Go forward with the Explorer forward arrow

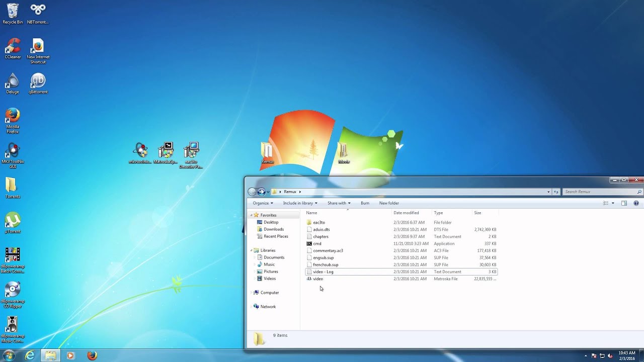(261, 192)
